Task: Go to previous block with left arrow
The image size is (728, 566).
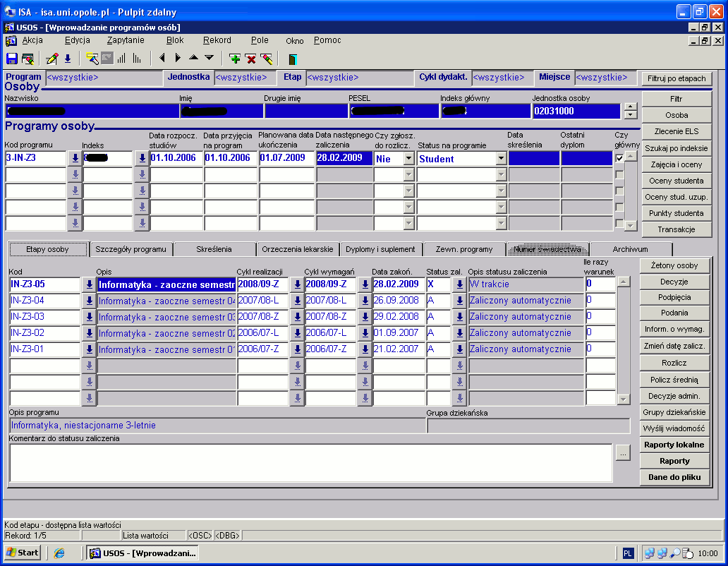Action: coord(162,58)
